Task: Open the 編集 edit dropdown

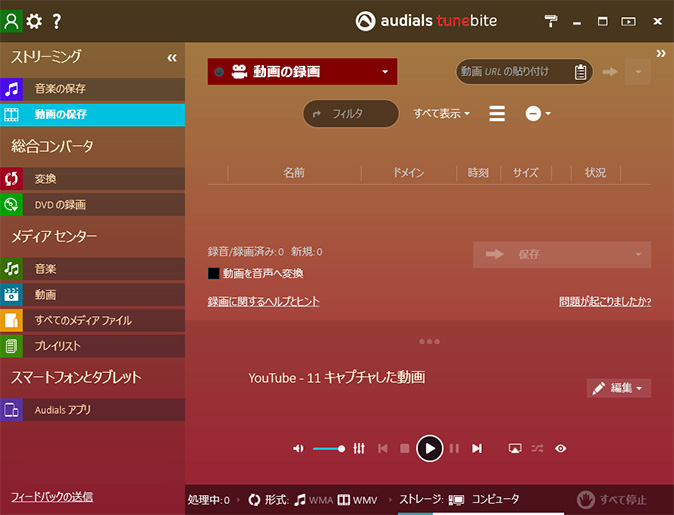Action: point(619,388)
